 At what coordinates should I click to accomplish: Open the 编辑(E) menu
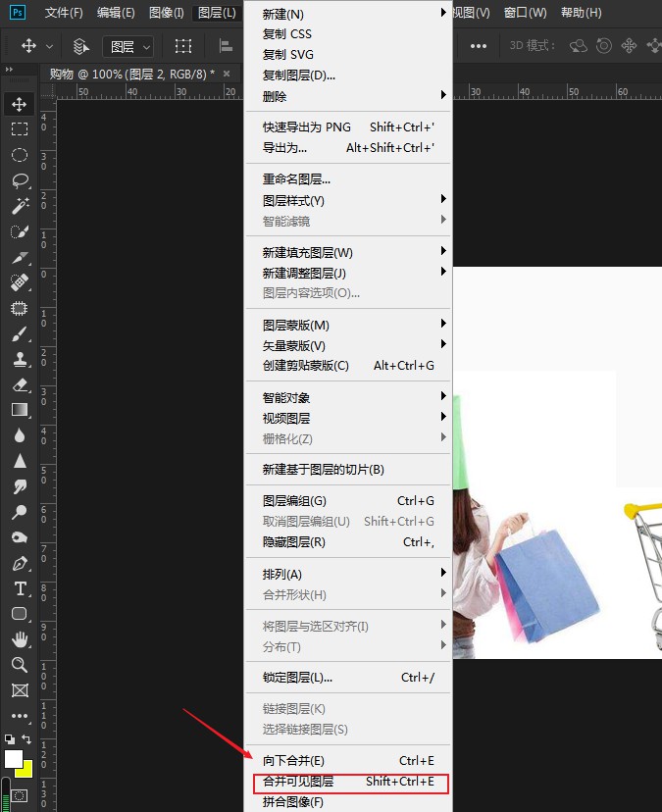coord(116,13)
